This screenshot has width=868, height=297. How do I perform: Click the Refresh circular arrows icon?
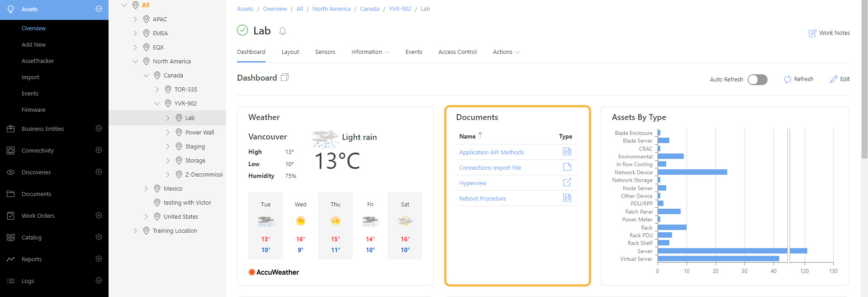(787, 79)
